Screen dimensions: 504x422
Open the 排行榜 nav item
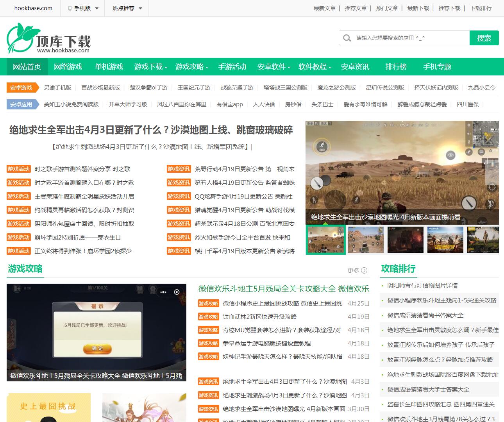coord(396,67)
